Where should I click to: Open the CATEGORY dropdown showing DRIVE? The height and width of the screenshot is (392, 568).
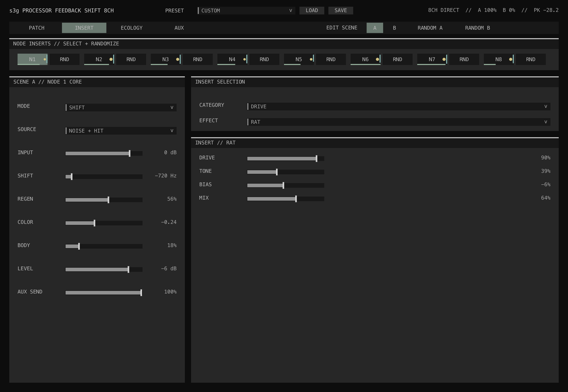(x=399, y=106)
